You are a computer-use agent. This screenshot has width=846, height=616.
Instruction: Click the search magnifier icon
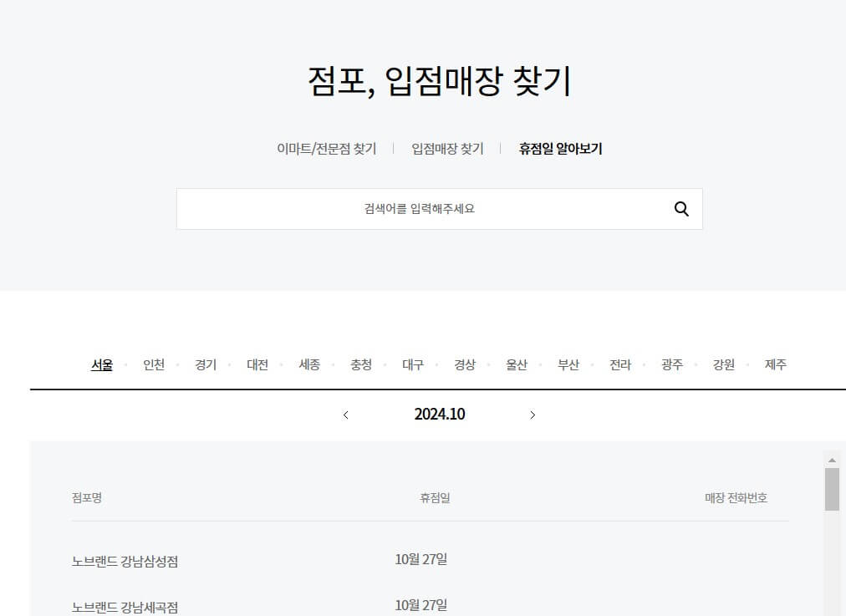[681, 209]
